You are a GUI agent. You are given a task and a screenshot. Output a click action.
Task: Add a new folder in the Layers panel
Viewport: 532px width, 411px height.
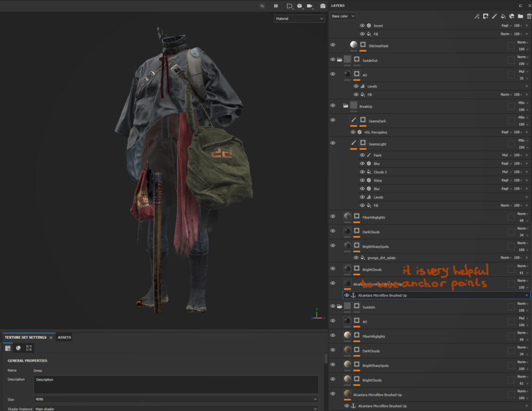coord(520,16)
